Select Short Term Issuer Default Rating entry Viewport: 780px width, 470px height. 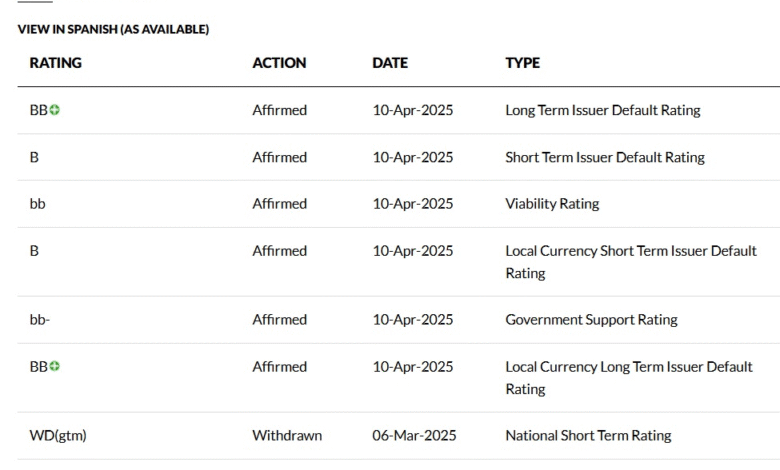click(x=605, y=157)
